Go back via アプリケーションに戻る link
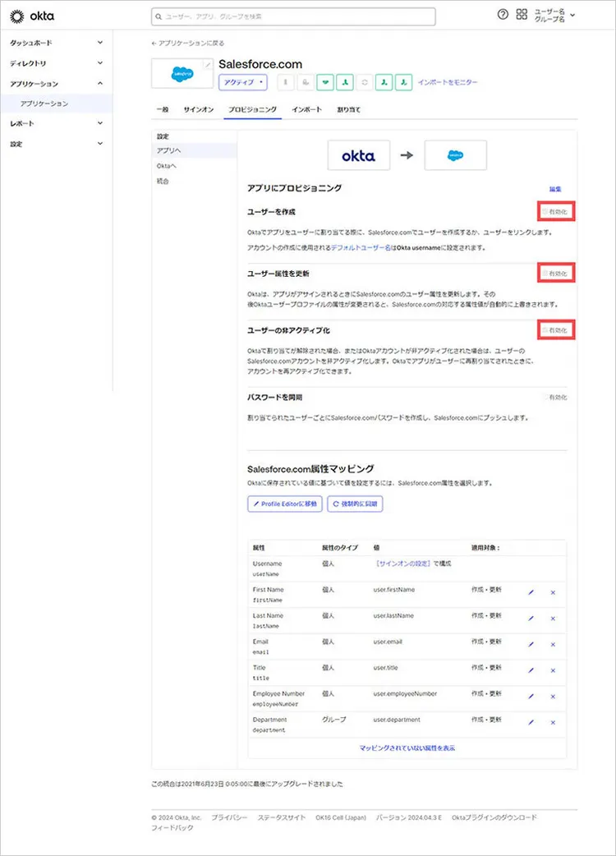616x856 pixels. (188, 43)
